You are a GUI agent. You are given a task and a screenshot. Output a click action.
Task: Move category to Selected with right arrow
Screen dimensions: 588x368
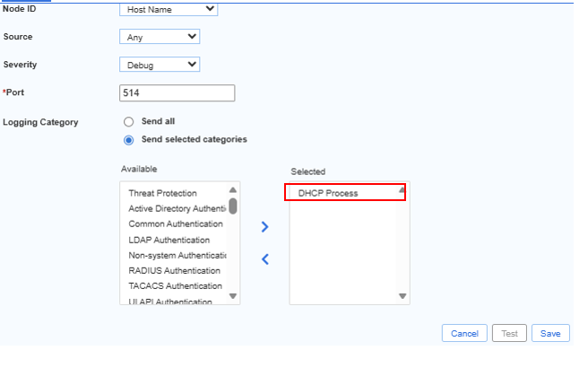coord(264,227)
